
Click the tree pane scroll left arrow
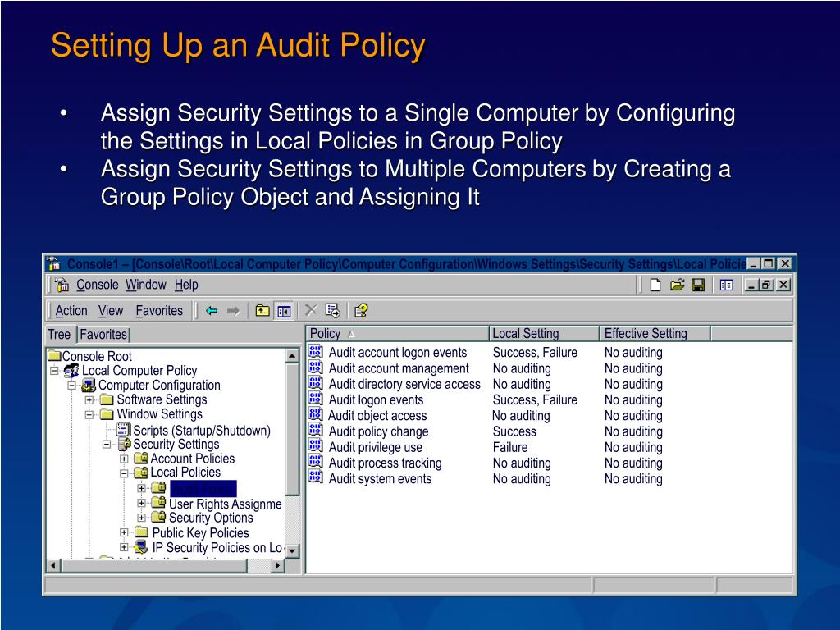coord(53,565)
